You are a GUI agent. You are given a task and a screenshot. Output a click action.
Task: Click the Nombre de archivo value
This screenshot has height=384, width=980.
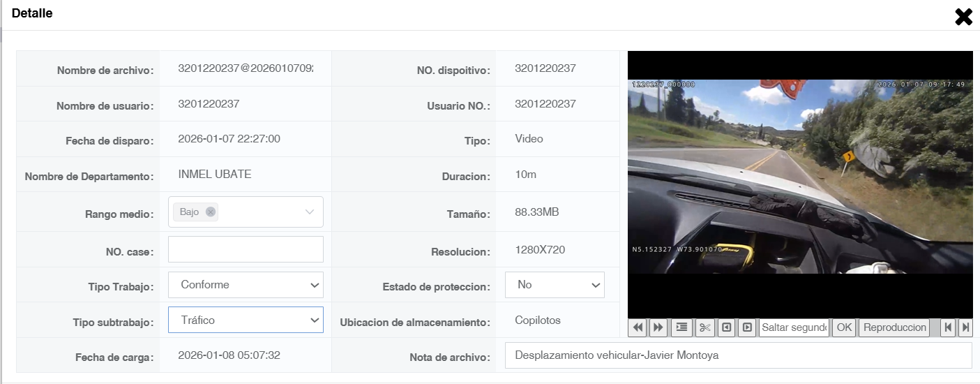246,68
